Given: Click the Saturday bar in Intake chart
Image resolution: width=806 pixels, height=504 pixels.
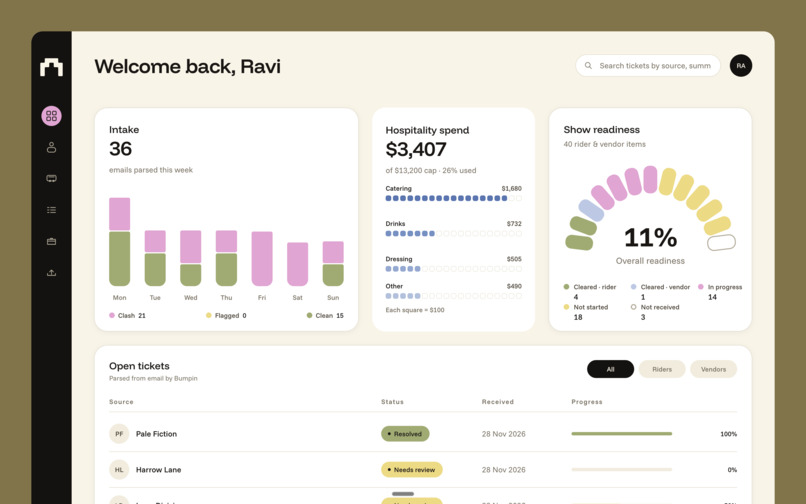Looking at the screenshot, I should pos(298,264).
